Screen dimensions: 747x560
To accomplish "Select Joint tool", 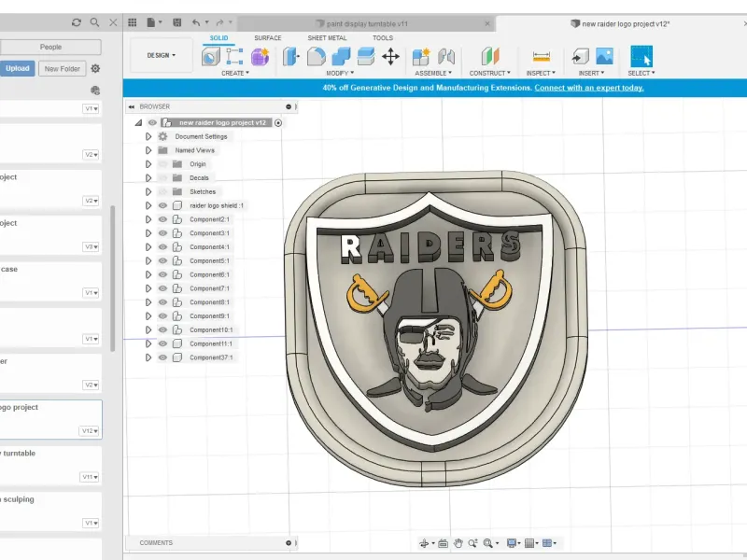I will [446, 57].
